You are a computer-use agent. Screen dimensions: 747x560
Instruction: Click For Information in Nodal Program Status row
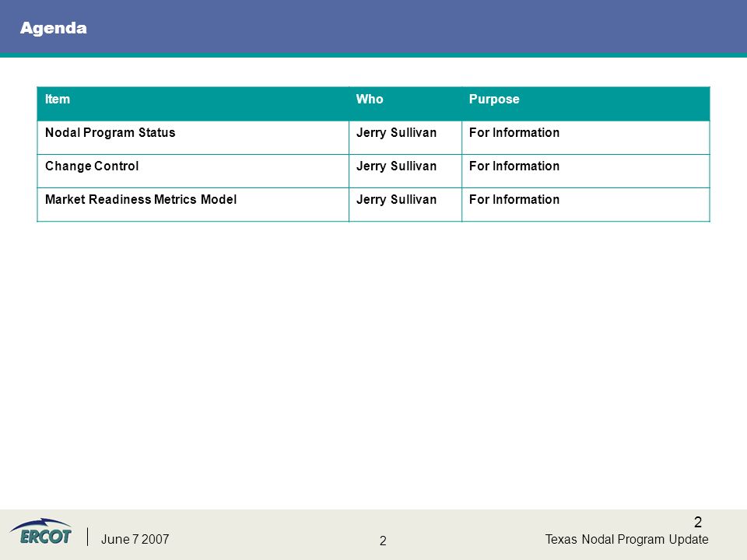coord(514,132)
